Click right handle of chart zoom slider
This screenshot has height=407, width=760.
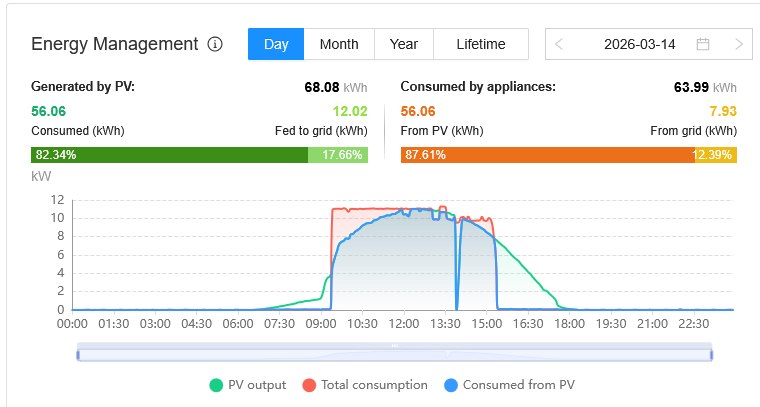pos(712,352)
